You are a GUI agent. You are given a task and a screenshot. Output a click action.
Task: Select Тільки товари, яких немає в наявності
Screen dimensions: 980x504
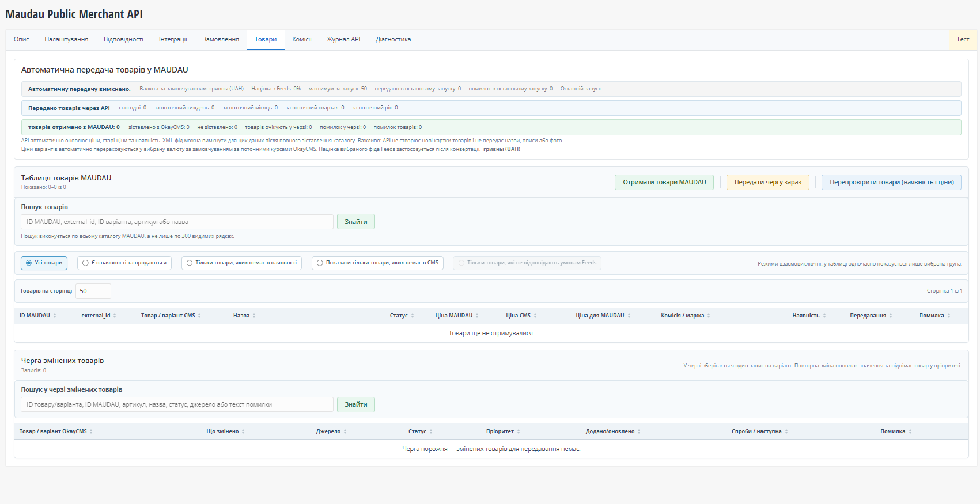(x=241, y=263)
